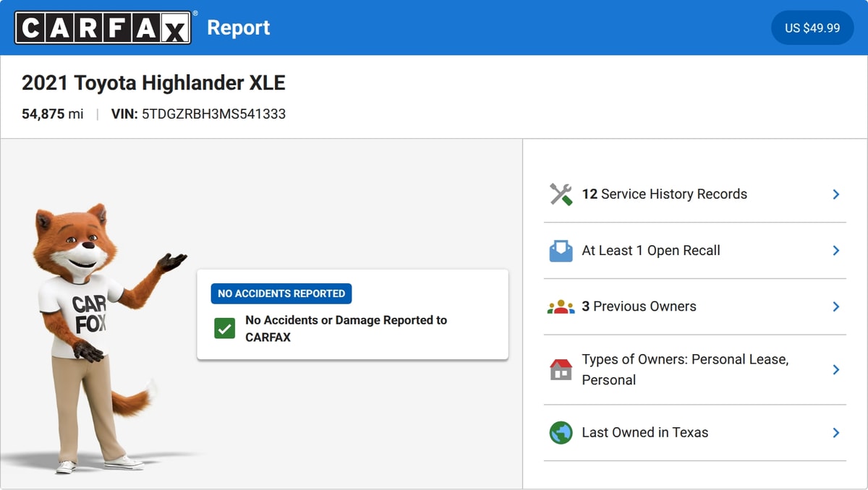
Task: Click the Report header text
Action: pos(238,27)
